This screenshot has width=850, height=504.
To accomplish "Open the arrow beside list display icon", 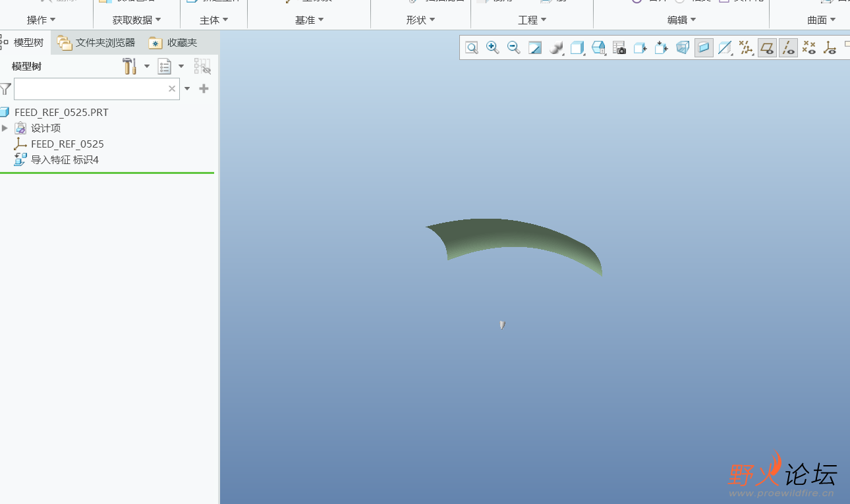I will (181, 67).
